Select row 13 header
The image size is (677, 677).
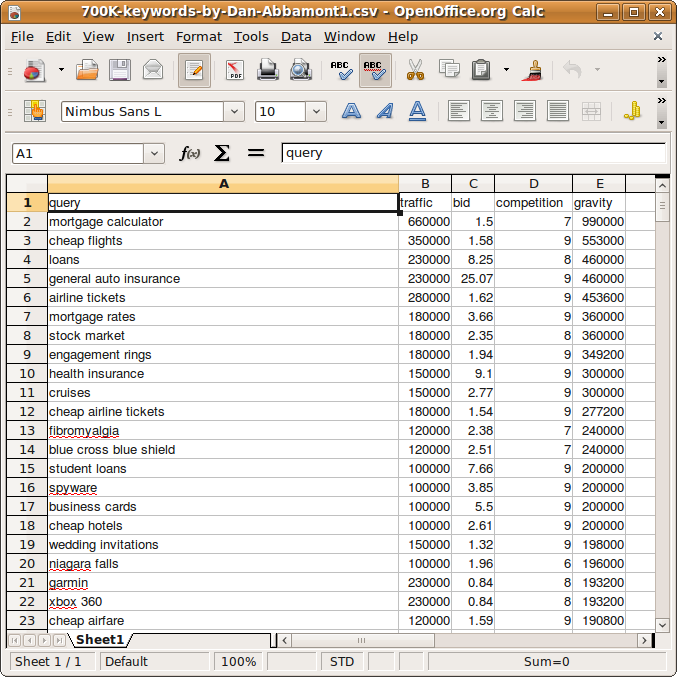[x=27, y=430]
